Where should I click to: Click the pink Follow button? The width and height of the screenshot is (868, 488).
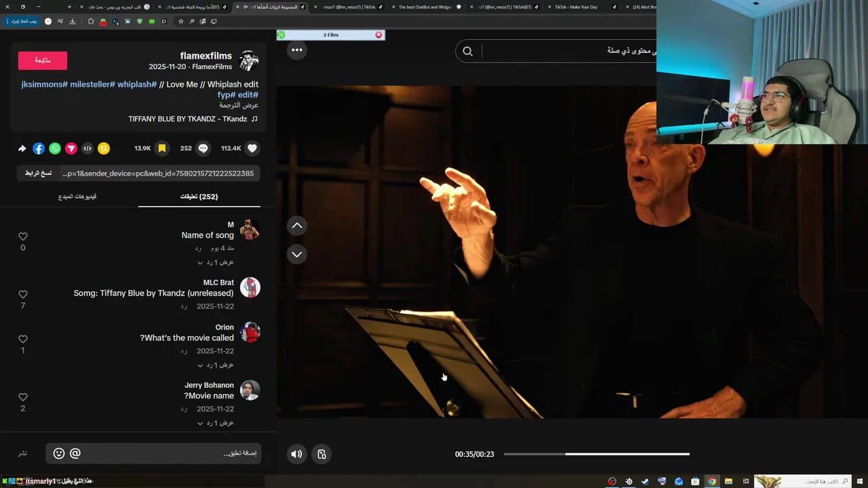tap(43, 60)
